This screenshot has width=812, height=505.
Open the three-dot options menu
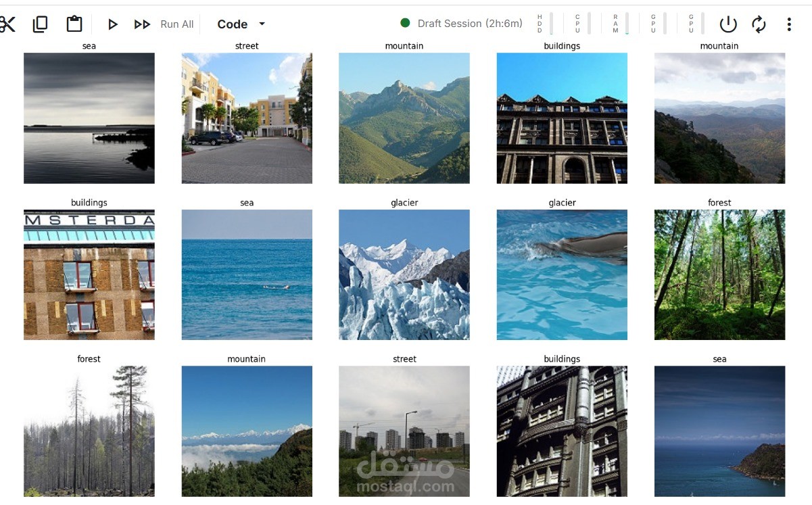point(789,24)
